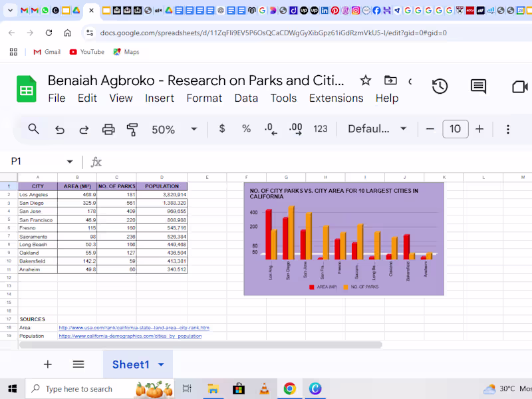Screen dimensions: 532x399
Task: Star this spreadsheet
Action: point(365,80)
